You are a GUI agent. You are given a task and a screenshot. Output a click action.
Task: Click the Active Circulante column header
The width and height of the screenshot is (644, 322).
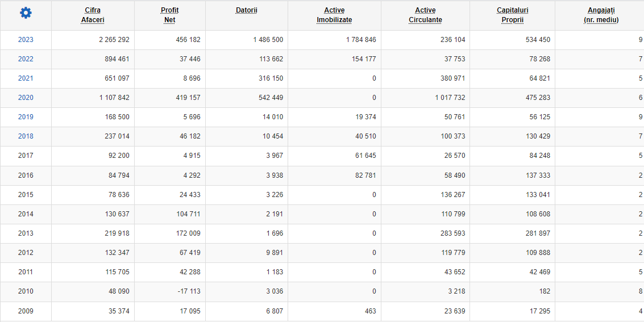(426, 15)
